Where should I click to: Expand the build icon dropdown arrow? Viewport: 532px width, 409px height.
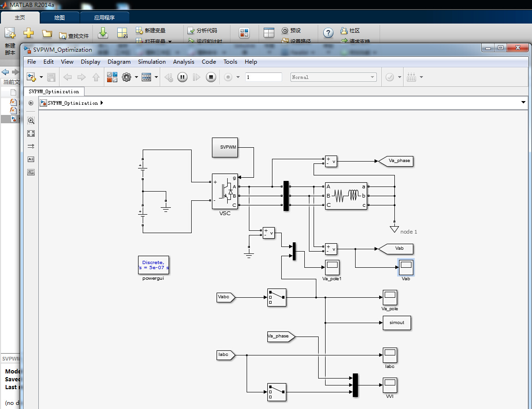tap(421, 77)
